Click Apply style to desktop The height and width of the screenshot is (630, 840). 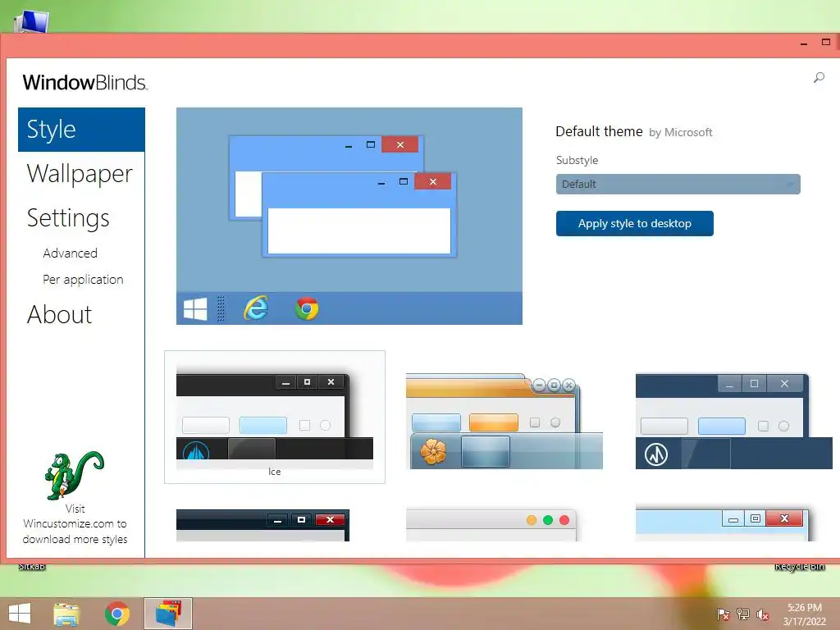coord(634,223)
